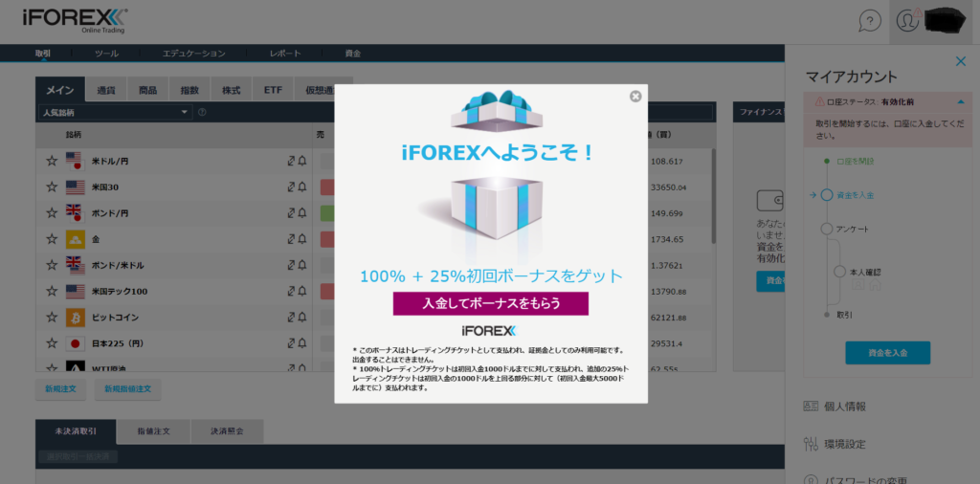Open chart icon for 米国30

coord(291,187)
